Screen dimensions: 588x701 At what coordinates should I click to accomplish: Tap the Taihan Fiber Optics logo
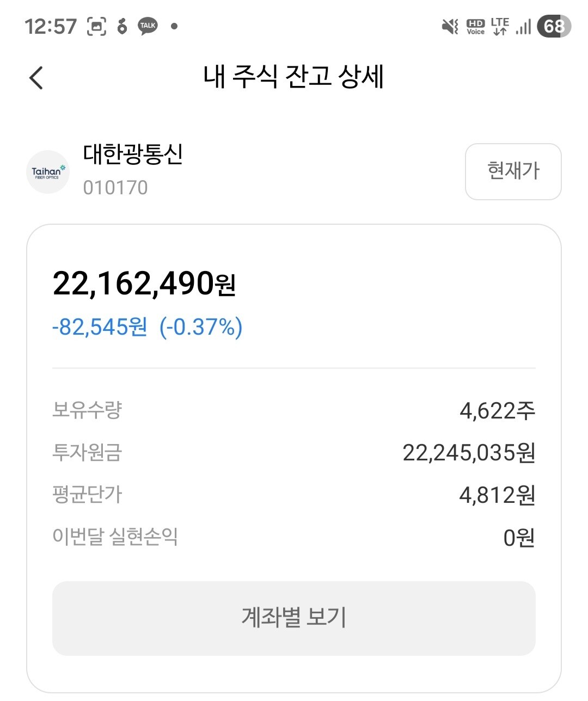tap(48, 172)
